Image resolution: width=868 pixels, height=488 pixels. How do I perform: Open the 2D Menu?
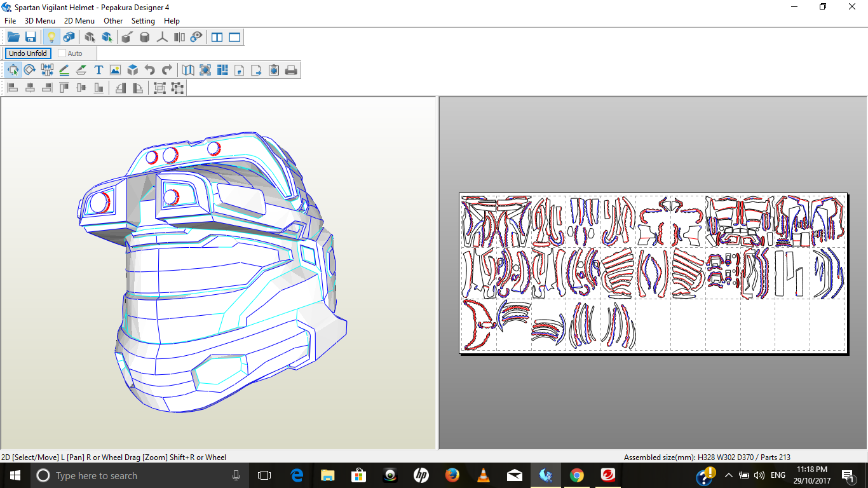coord(79,21)
